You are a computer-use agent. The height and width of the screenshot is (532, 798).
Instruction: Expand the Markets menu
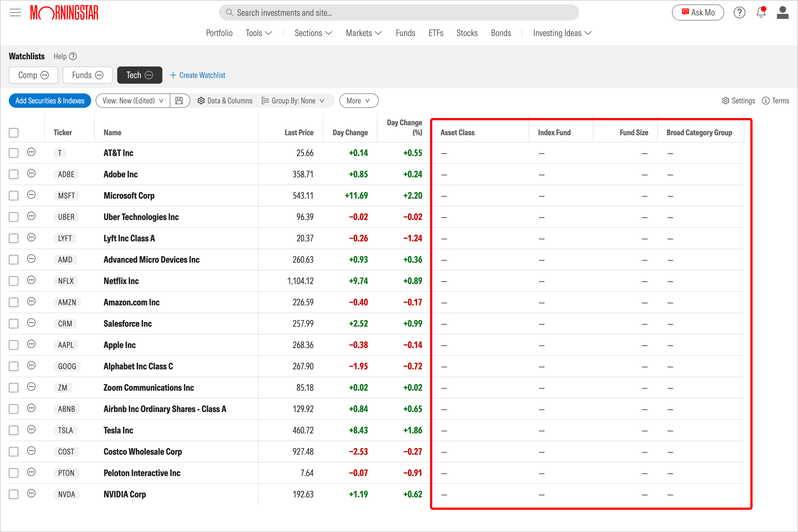click(364, 33)
